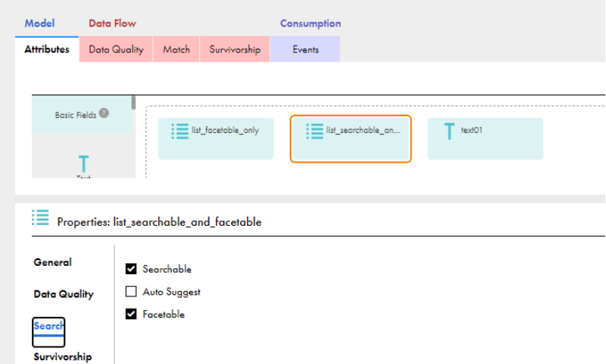The image size is (606, 364).
Task: Click the Properties: list_searchable_and_facetable heading
Action: pyautogui.click(x=159, y=222)
